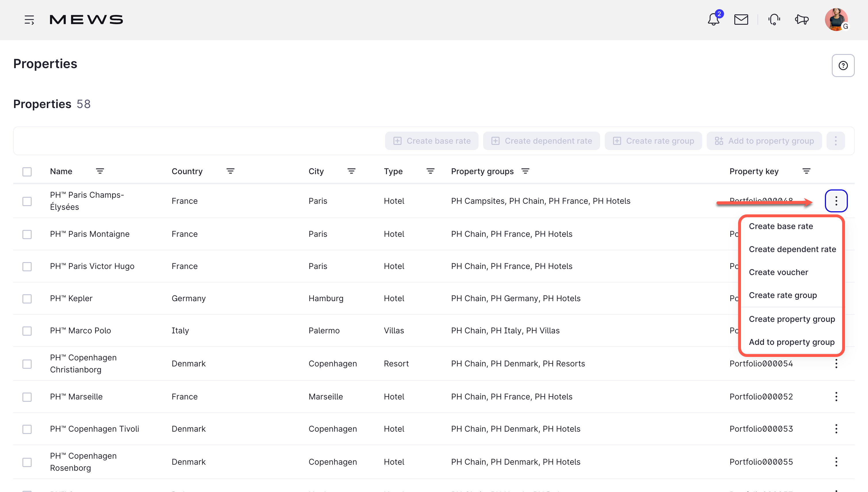Click the Resort type cell
The image size is (868, 492).
tap(396, 364)
